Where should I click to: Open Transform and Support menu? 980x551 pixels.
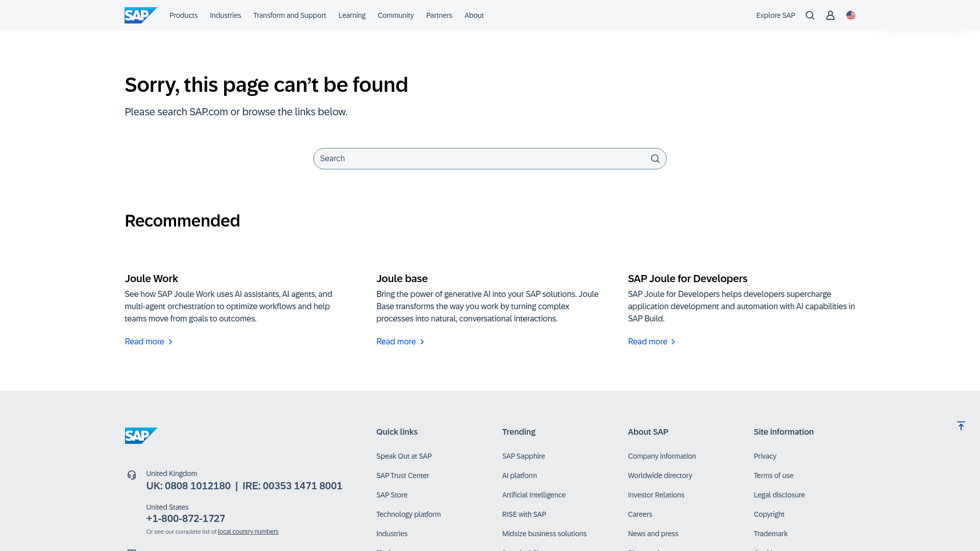coord(289,15)
